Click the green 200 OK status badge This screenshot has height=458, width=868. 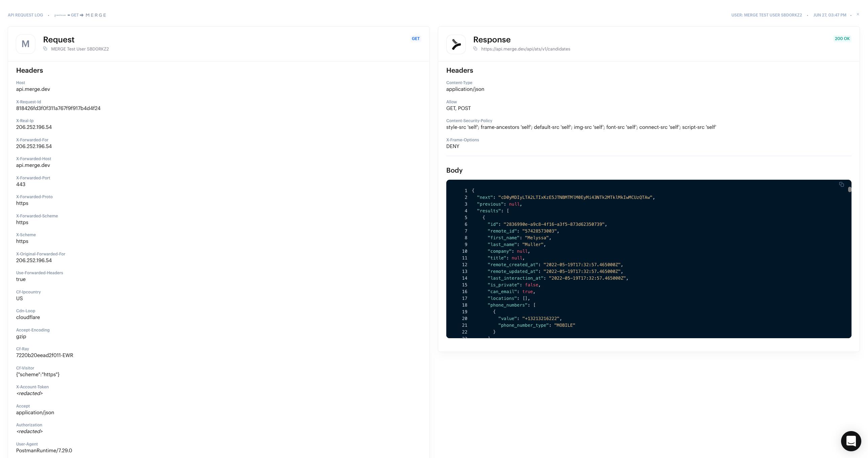click(x=842, y=39)
